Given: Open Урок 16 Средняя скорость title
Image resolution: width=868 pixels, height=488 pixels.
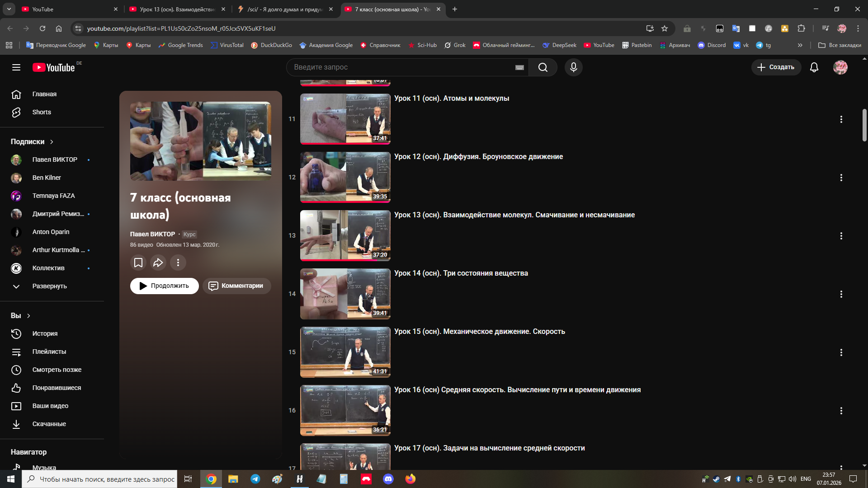Looking at the screenshot, I should (x=518, y=390).
